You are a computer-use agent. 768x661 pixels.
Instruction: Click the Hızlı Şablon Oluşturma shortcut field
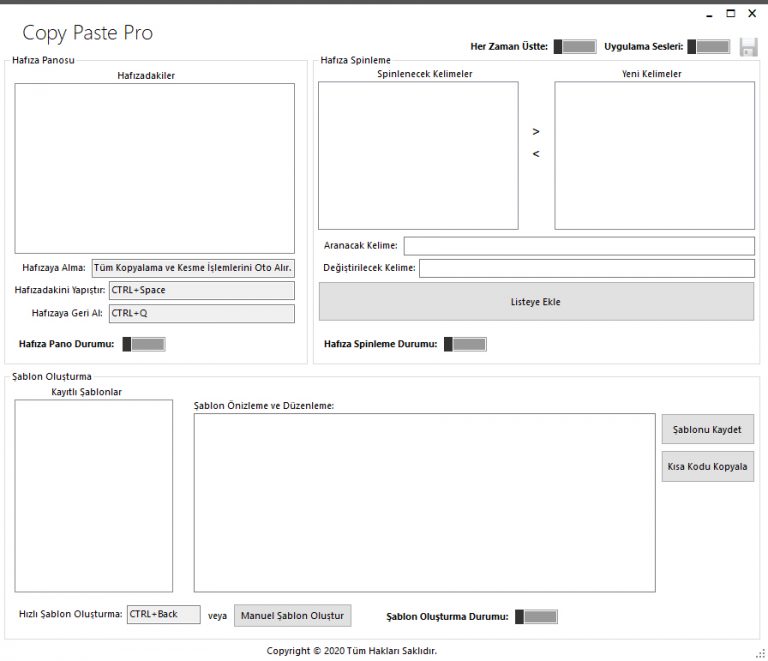pos(164,614)
